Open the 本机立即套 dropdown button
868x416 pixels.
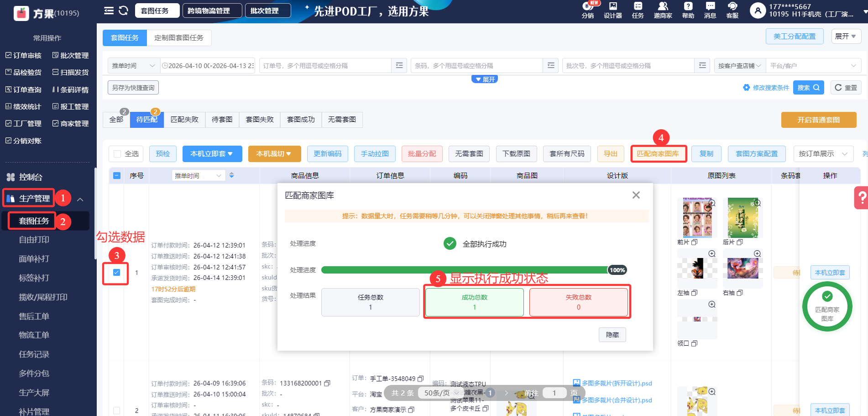click(x=211, y=154)
